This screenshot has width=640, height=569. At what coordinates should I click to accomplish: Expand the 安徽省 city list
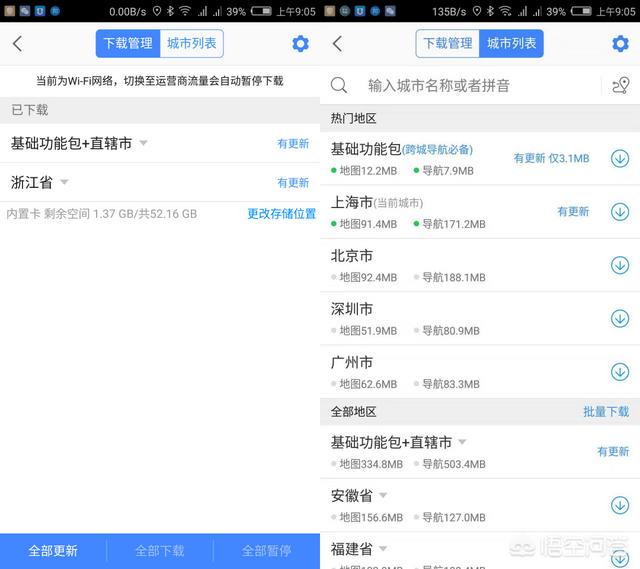[x=383, y=496]
